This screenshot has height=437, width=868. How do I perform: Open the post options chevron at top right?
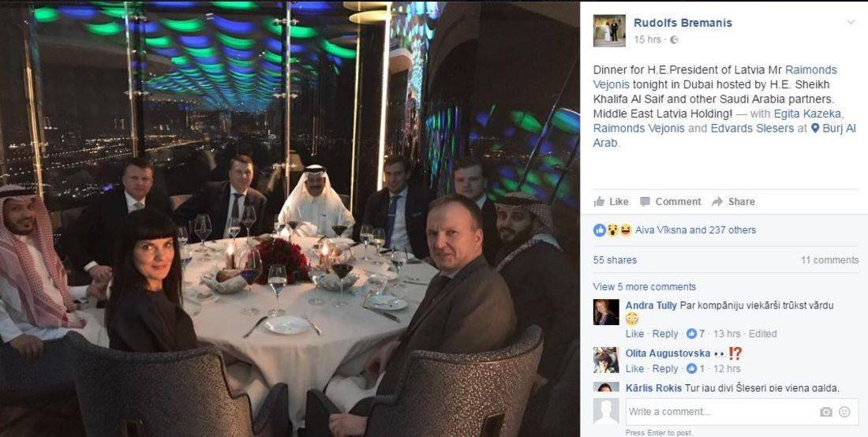[851, 22]
